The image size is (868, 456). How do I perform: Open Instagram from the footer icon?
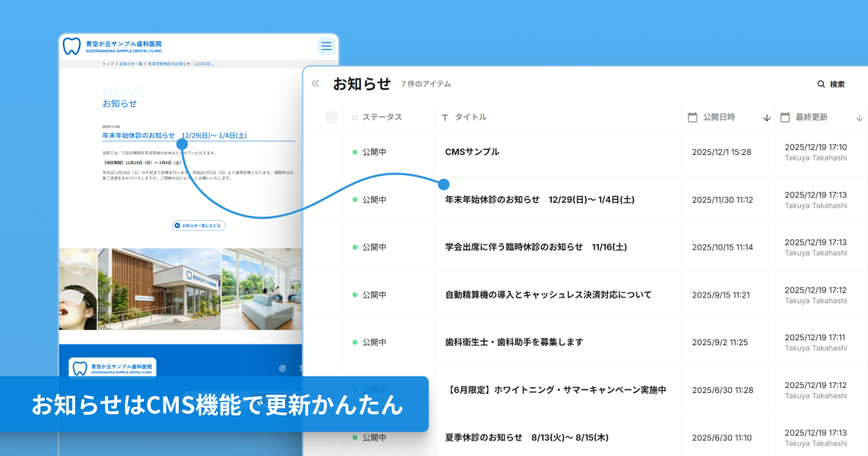(282, 367)
